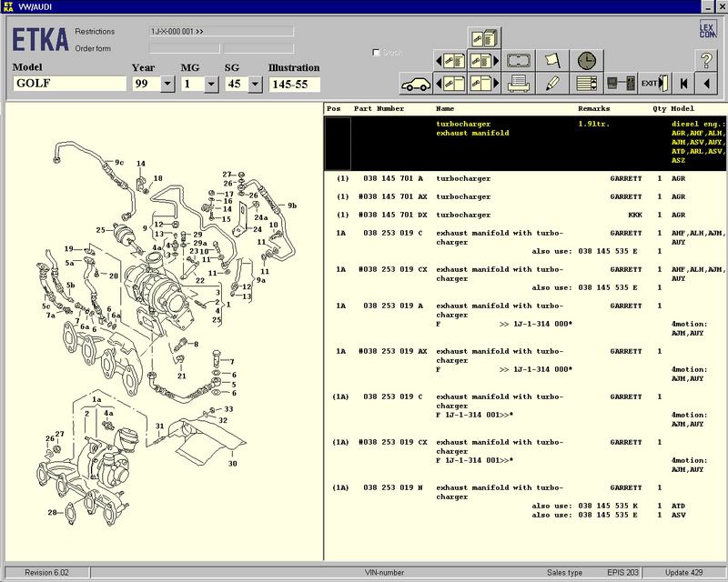Go to previous illustration page
The height and width of the screenshot is (582, 728).
pyautogui.click(x=450, y=84)
